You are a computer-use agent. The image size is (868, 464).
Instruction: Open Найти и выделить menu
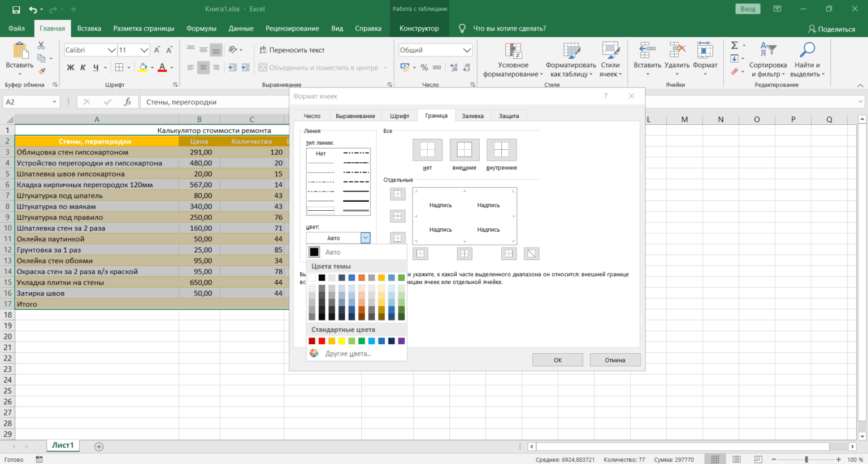(807, 60)
